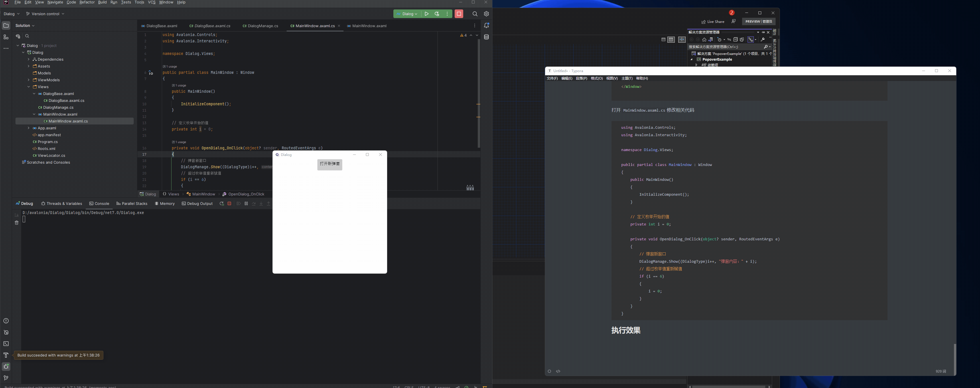Show Rider notifications bell
This screenshot has height=388, width=980.
[486, 25]
